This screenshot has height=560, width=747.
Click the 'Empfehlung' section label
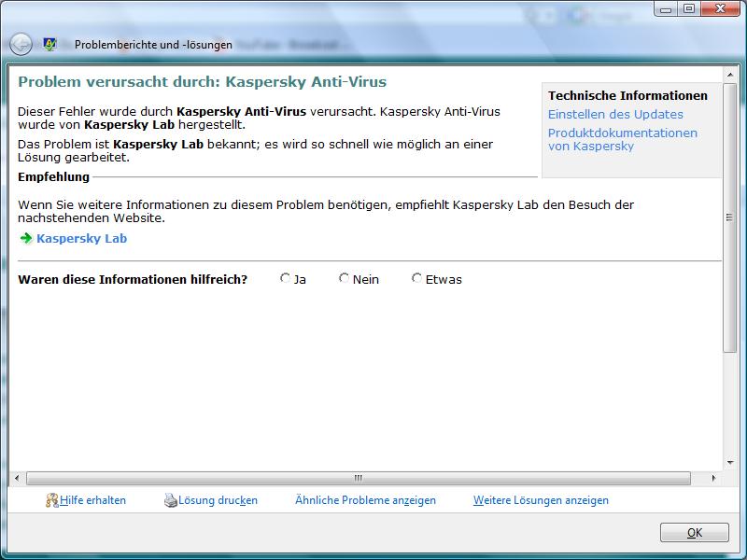[54, 176]
